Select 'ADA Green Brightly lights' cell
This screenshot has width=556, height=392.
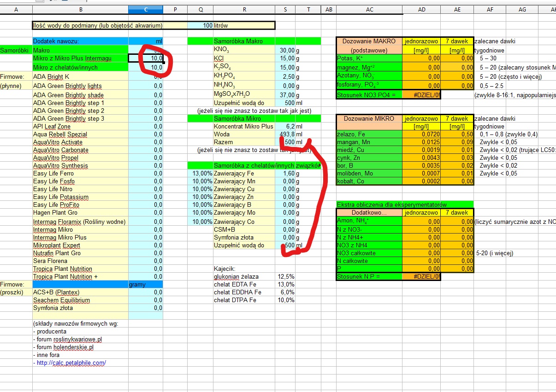point(80,86)
